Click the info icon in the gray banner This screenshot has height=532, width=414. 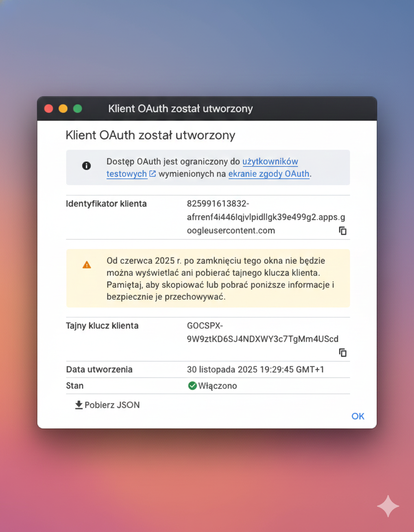tap(86, 166)
